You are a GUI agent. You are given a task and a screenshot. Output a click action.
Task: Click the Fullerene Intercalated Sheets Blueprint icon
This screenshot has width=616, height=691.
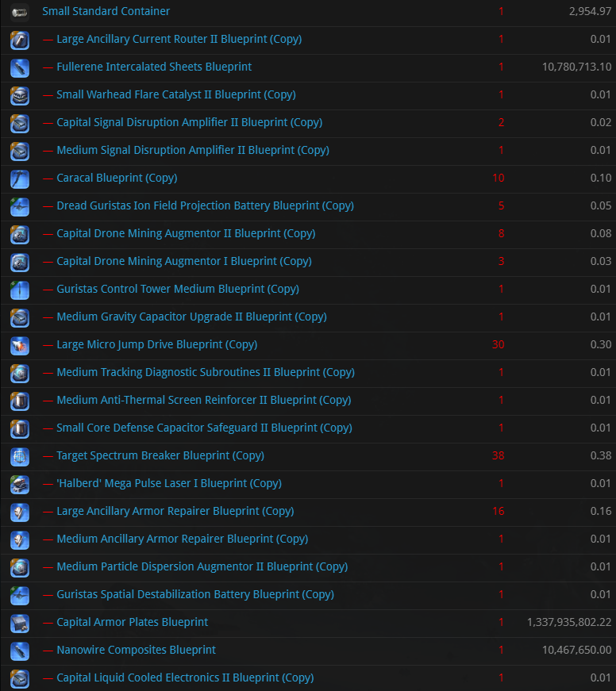19,68
